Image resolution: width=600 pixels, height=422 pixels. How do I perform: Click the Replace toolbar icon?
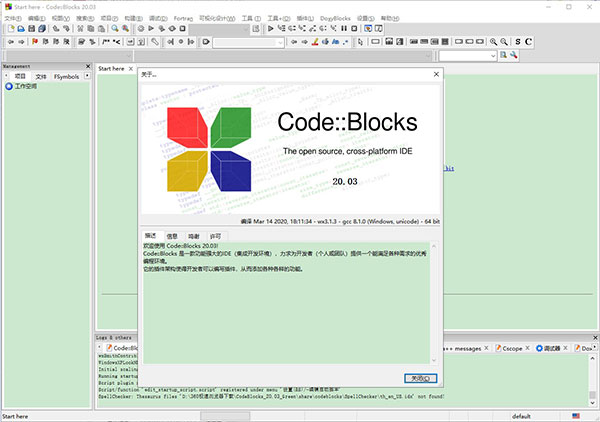(x=125, y=29)
